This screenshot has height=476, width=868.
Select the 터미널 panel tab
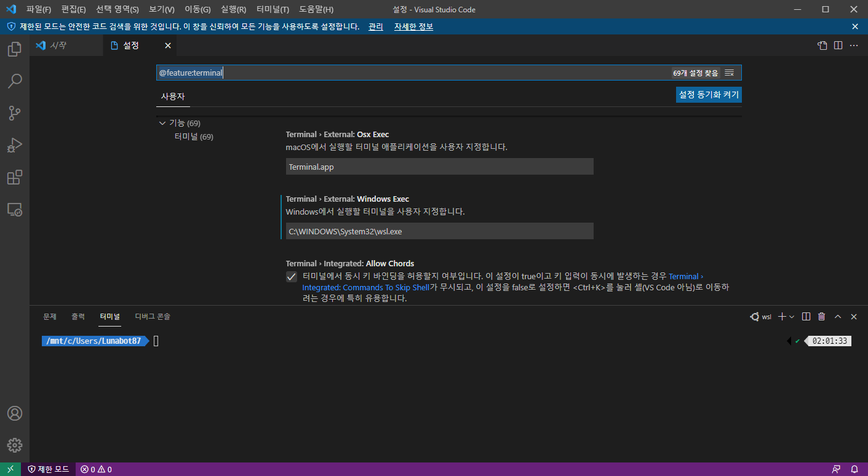[x=110, y=317]
